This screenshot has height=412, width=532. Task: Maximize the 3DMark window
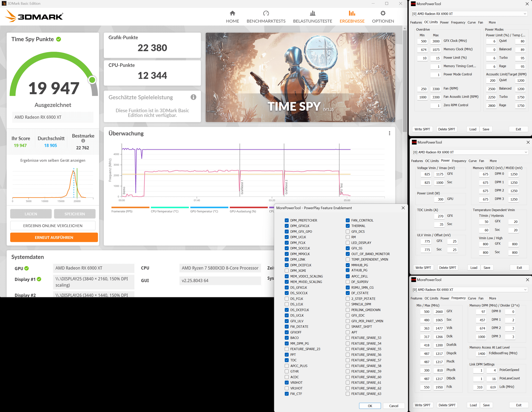pyautogui.click(x=387, y=3)
